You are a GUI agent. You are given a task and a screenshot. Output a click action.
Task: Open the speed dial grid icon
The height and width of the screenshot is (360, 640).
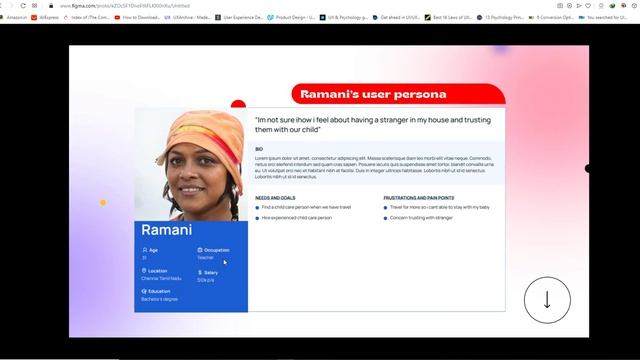click(x=35, y=6)
